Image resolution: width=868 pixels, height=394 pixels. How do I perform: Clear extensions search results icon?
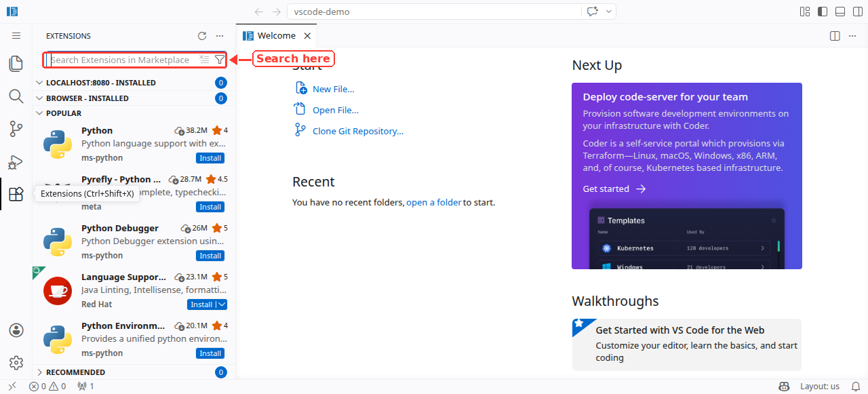point(204,60)
